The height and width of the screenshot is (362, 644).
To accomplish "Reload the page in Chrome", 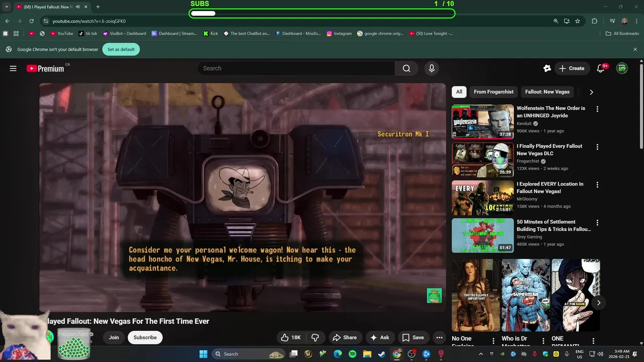I will (x=31, y=21).
